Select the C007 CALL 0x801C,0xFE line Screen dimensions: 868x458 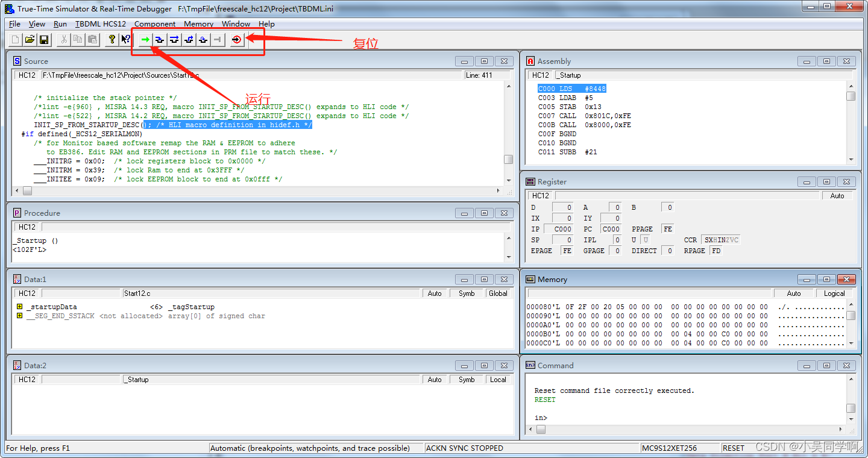pyautogui.click(x=585, y=116)
